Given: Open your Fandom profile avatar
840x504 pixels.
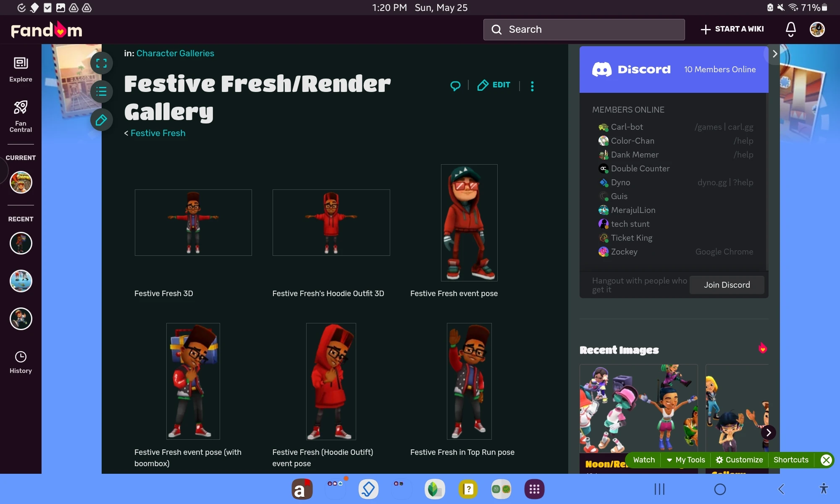Looking at the screenshot, I should [817, 29].
